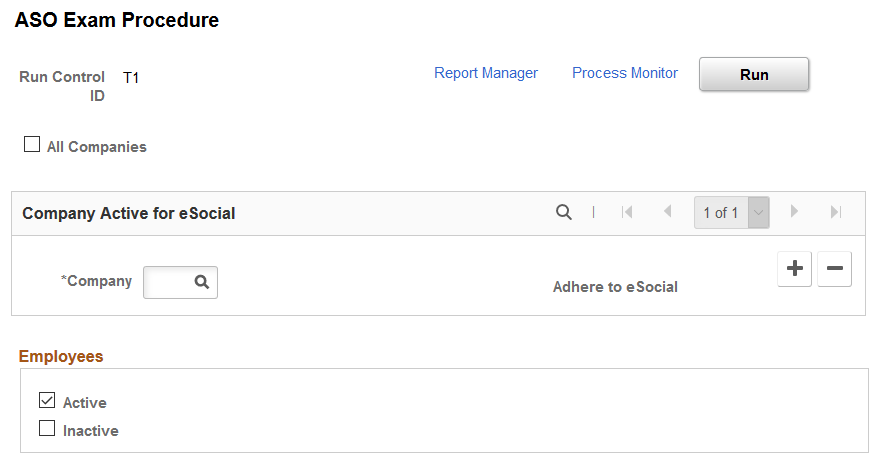The height and width of the screenshot is (464, 883).
Task: Open the Report Manager link
Action: [486, 73]
